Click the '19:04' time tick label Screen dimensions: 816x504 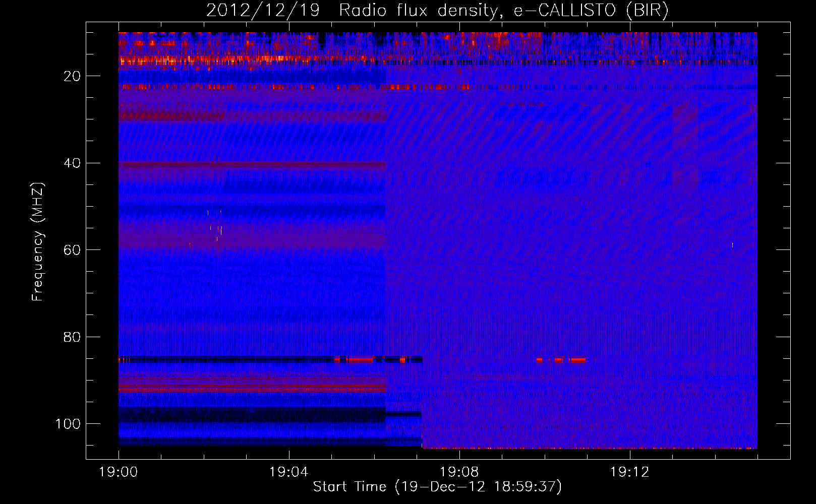pos(289,472)
